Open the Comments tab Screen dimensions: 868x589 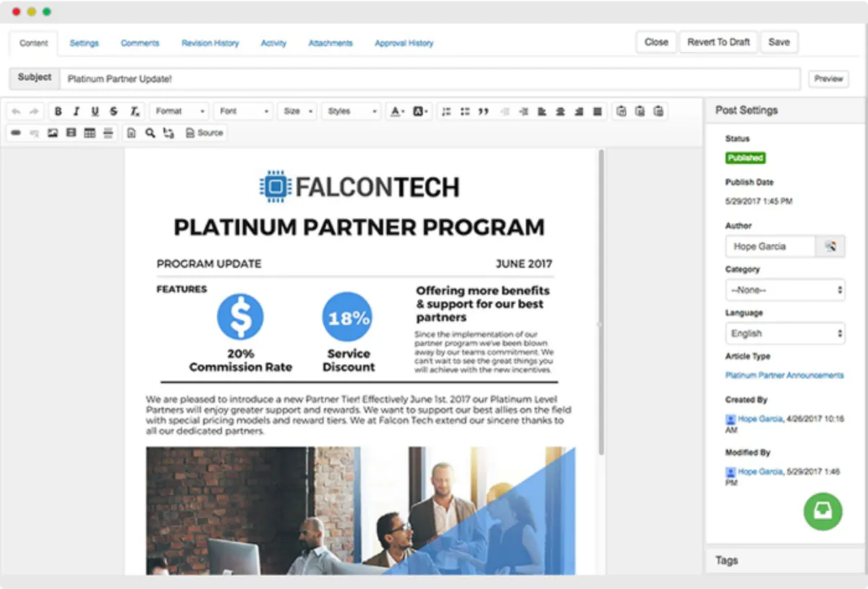(140, 43)
